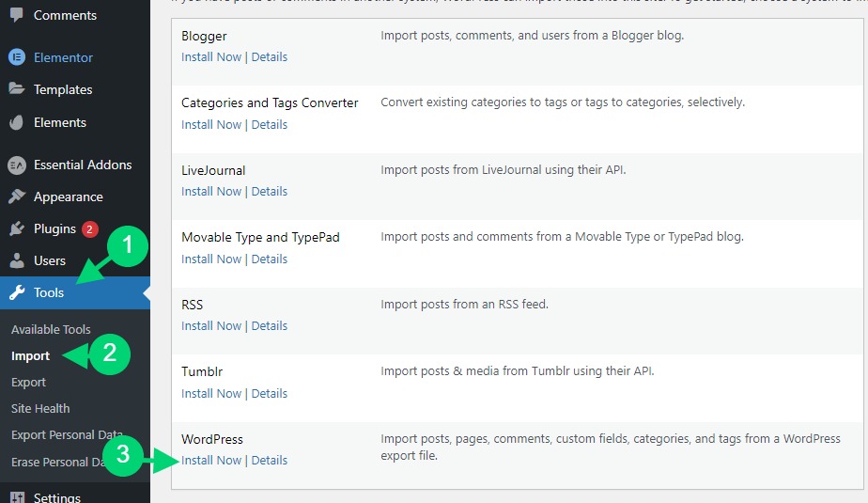Install the RSS importer now
Image resolution: width=868 pixels, height=503 pixels.
tap(211, 325)
